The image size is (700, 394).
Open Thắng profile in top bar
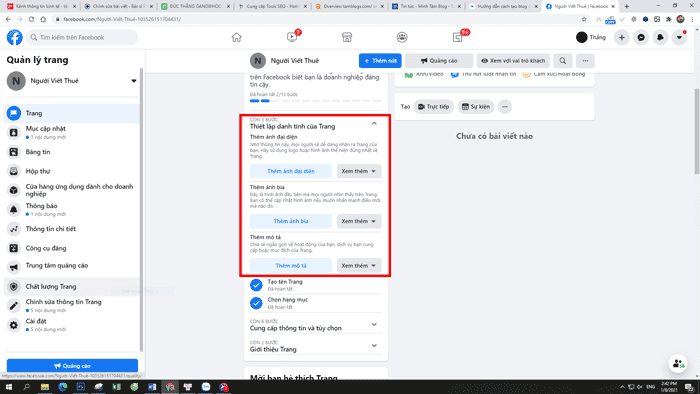click(x=591, y=37)
